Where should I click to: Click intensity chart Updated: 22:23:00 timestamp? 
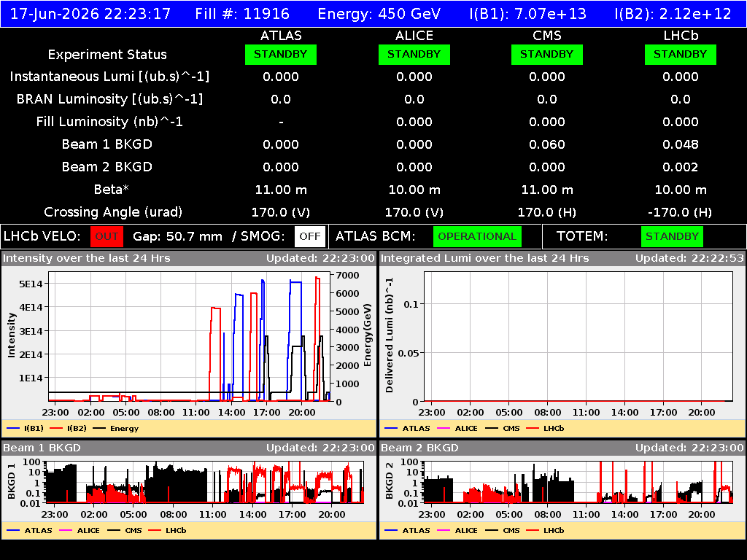pyautogui.click(x=321, y=259)
